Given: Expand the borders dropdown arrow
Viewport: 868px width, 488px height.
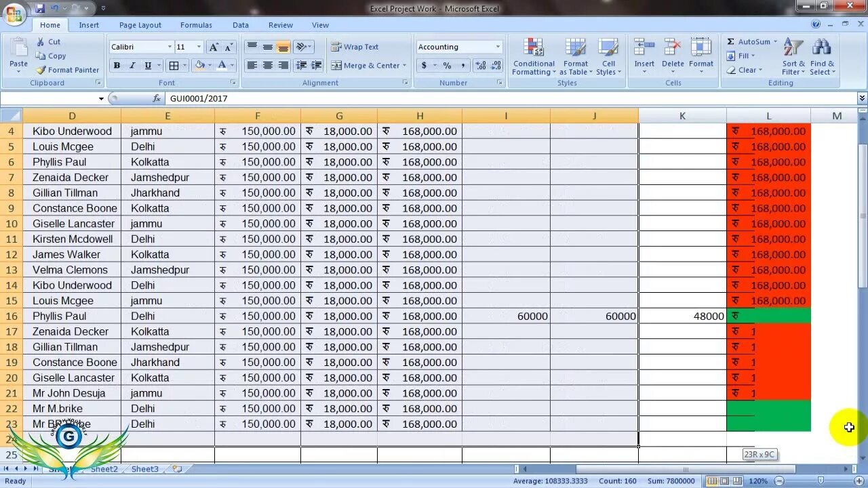Looking at the screenshot, I should click(186, 66).
